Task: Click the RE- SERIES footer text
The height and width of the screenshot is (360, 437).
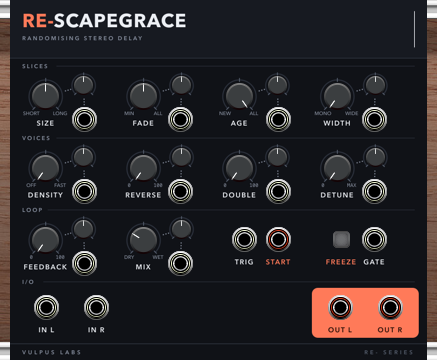Action: tap(389, 352)
